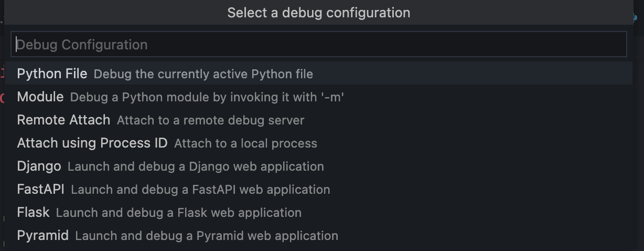Choose the Django debug configuration
The height and width of the screenshot is (251, 644).
point(39,166)
